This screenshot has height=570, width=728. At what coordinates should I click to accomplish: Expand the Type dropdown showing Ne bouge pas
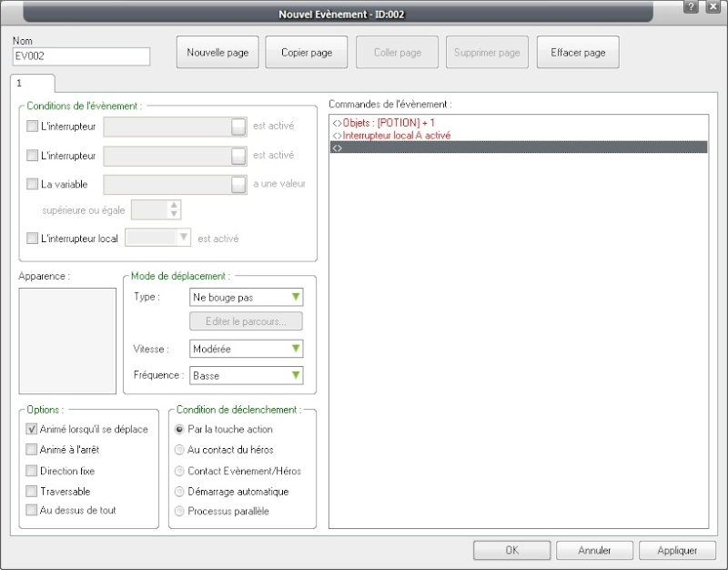tap(246, 298)
